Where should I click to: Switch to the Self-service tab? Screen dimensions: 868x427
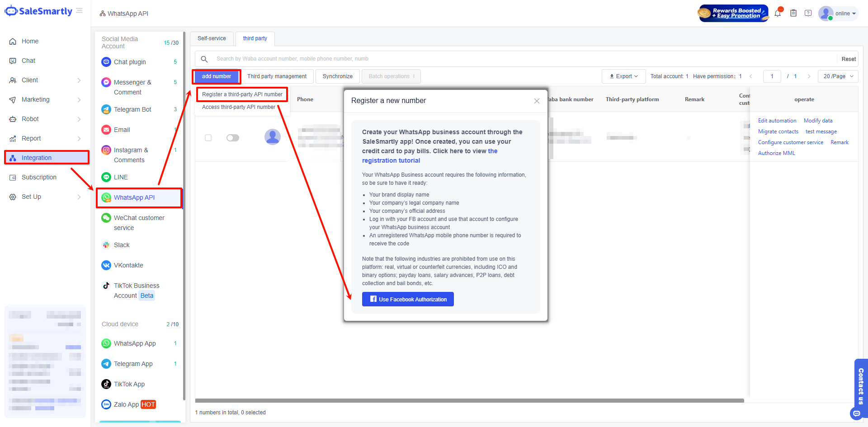(x=212, y=38)
